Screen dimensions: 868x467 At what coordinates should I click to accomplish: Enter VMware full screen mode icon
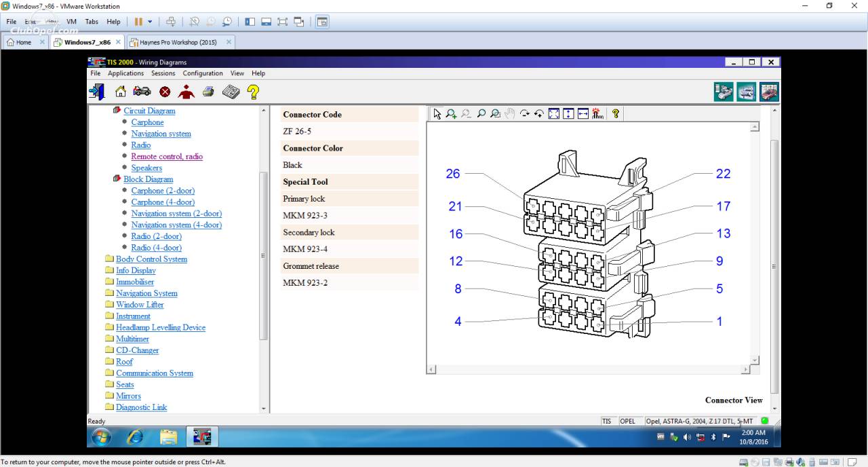coord(283,22)
